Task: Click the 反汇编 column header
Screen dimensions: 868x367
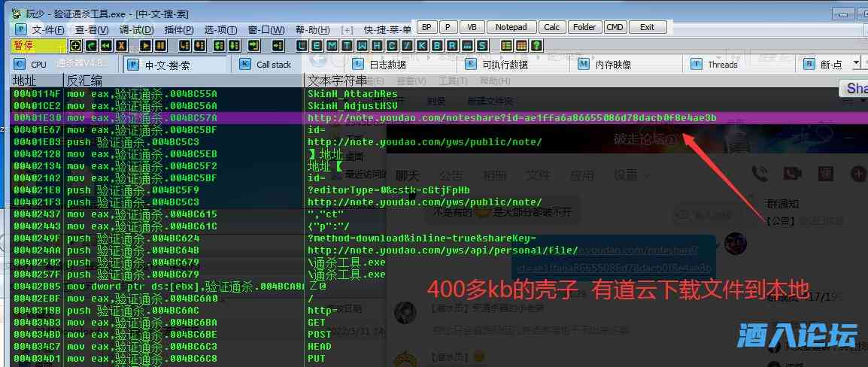Action: [x=184, y=80]
